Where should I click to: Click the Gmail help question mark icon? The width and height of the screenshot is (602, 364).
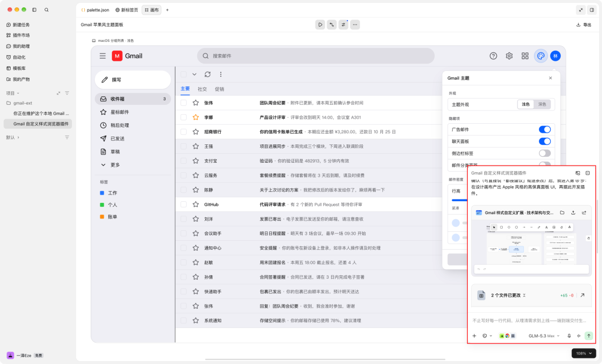click(493, 56)
